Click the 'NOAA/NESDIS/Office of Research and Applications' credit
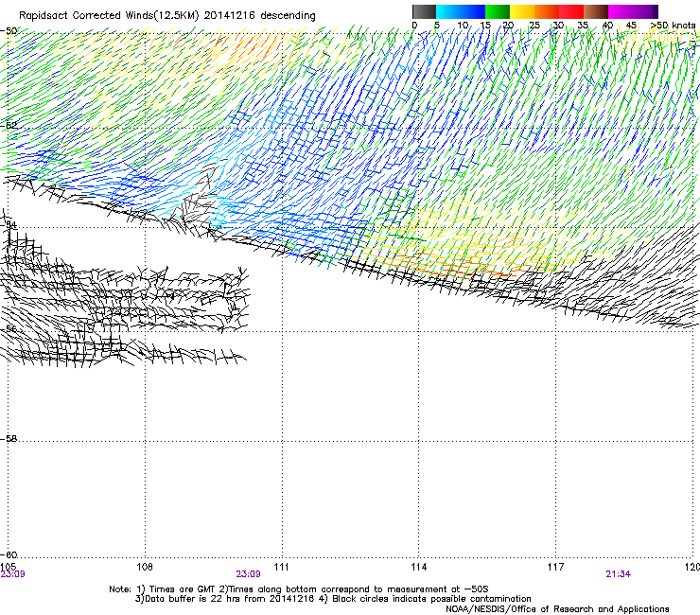The width and height of the screenshot is (700, 615). (557, 609)
